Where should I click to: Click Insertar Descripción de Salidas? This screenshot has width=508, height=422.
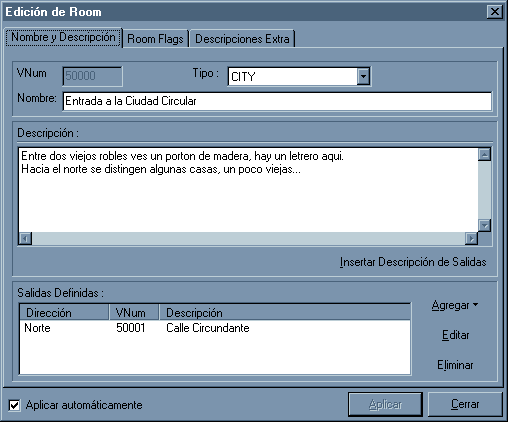[413, 262]
